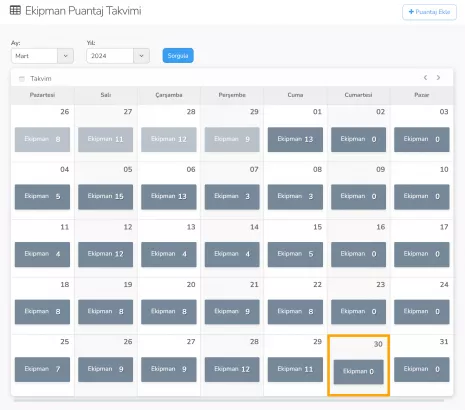Click the Ekipman Puantaj Takvimi heading
This screenshot has width=465, height=410.
pos(83,11)
